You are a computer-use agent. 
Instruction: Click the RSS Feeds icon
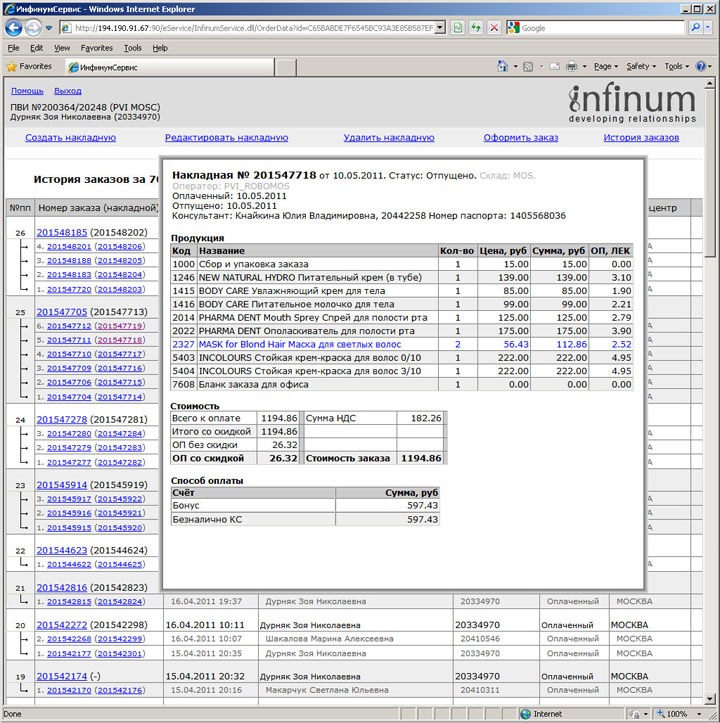[528, 67]
